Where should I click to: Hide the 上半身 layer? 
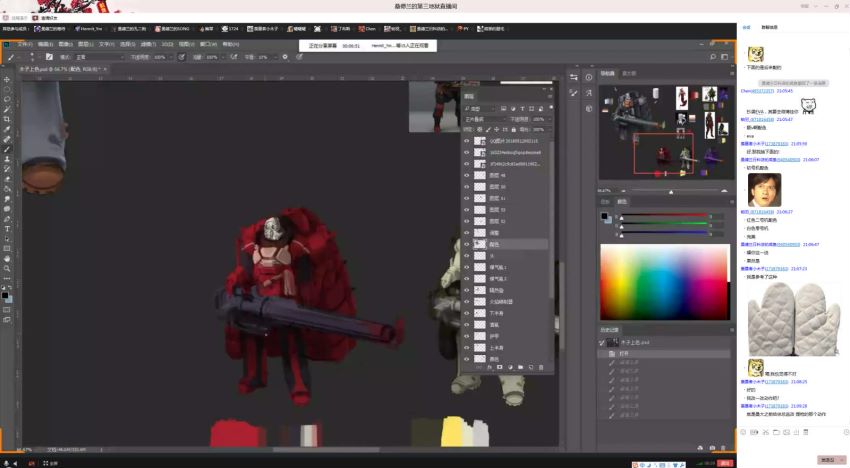[466, 348]
